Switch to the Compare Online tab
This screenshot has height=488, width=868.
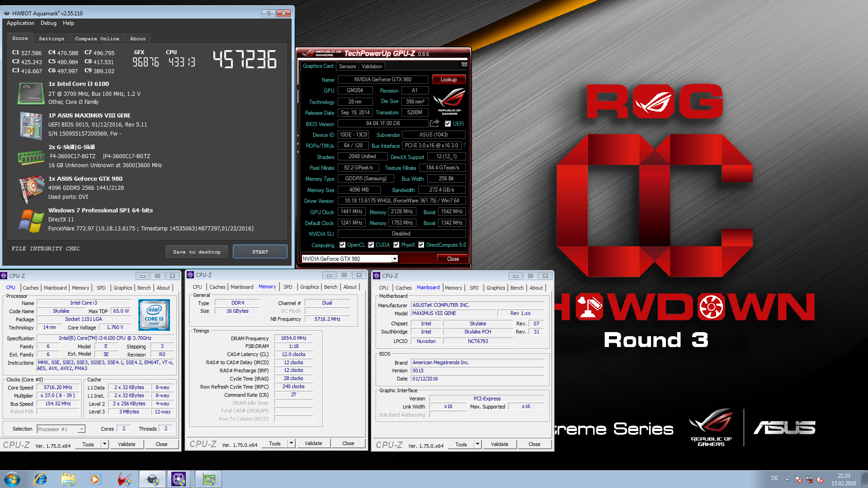pos(97,38)
